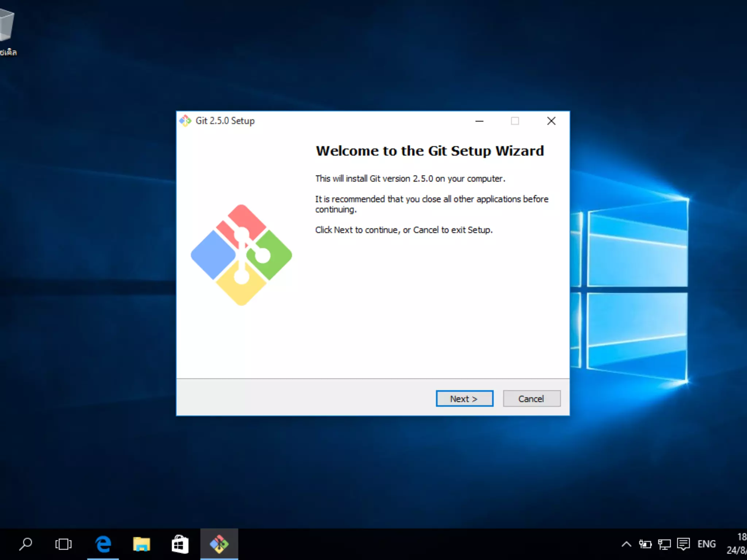
Task: Open Task View from the taskbar
Action: tap(63, 544)
